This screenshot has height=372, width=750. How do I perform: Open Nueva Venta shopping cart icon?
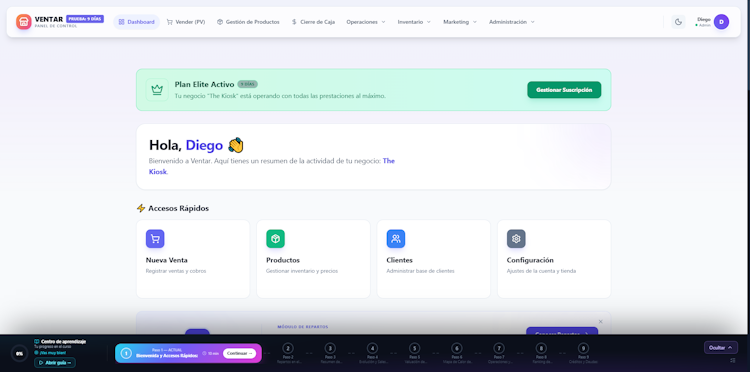pyautogui.click(x=155, y=239)
